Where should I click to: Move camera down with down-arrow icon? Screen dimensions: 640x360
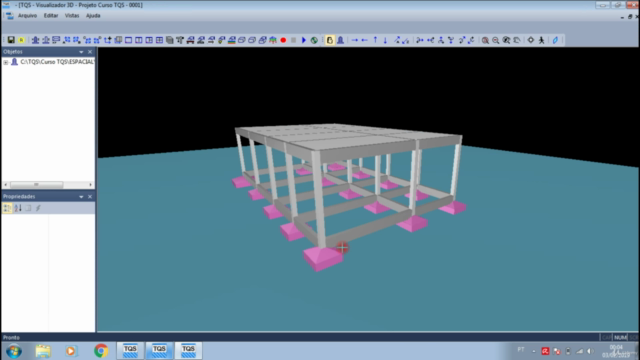point(385,40)
